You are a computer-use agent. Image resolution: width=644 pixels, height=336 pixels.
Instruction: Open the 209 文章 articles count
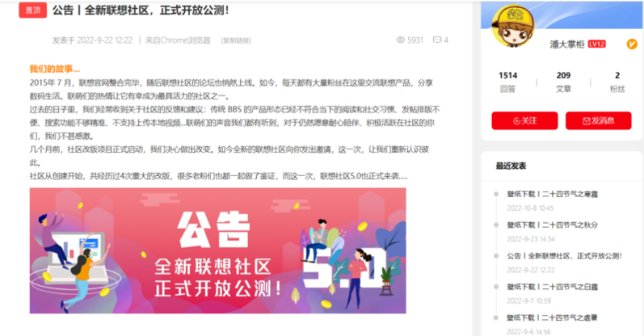point(563,82)
